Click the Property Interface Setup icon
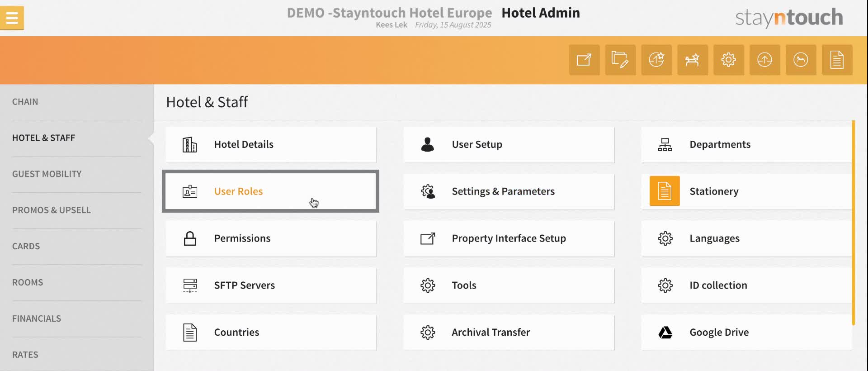Screen dimensions: 868x371 (428, 238)
